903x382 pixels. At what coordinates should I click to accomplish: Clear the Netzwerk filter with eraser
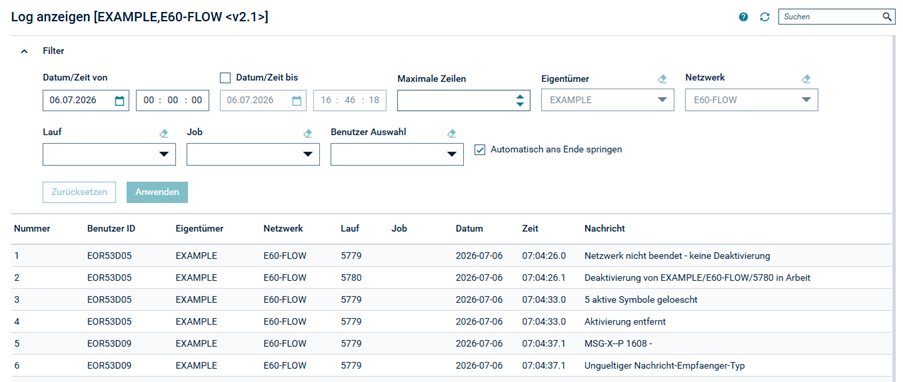point(807,79)
